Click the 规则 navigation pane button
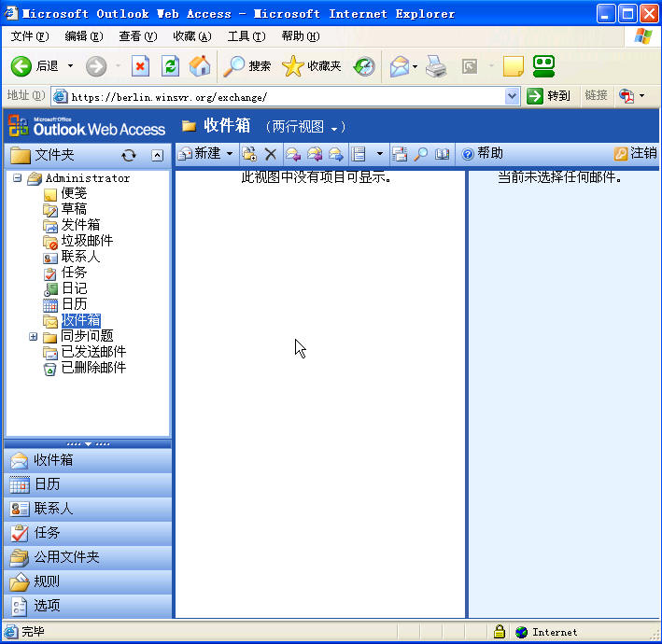The width and height of the screenshot is (662, 644). [47, 581]
